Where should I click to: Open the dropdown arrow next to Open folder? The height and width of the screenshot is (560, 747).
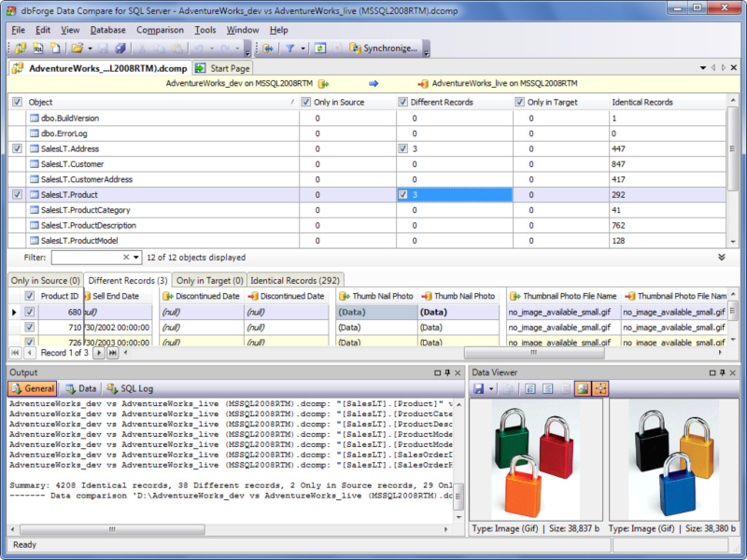point(90,49)
